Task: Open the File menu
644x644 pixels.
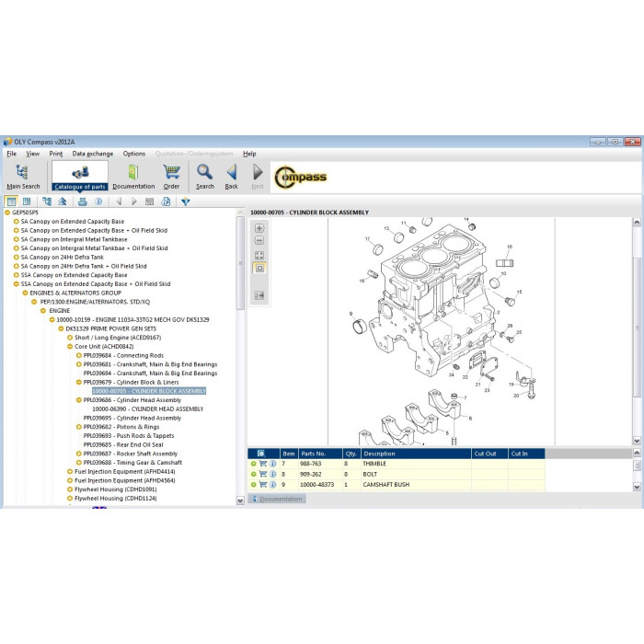Action: (11, 154)
